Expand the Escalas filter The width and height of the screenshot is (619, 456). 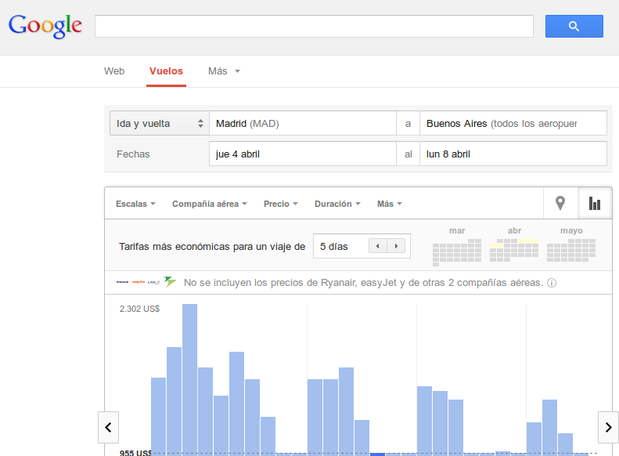[x=135, y=204]
